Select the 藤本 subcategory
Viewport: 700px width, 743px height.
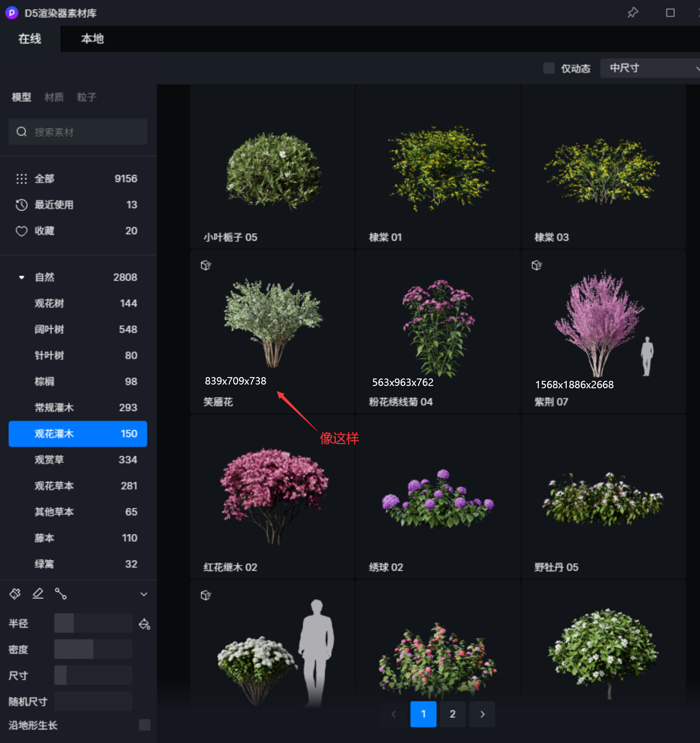pos(78,538)
